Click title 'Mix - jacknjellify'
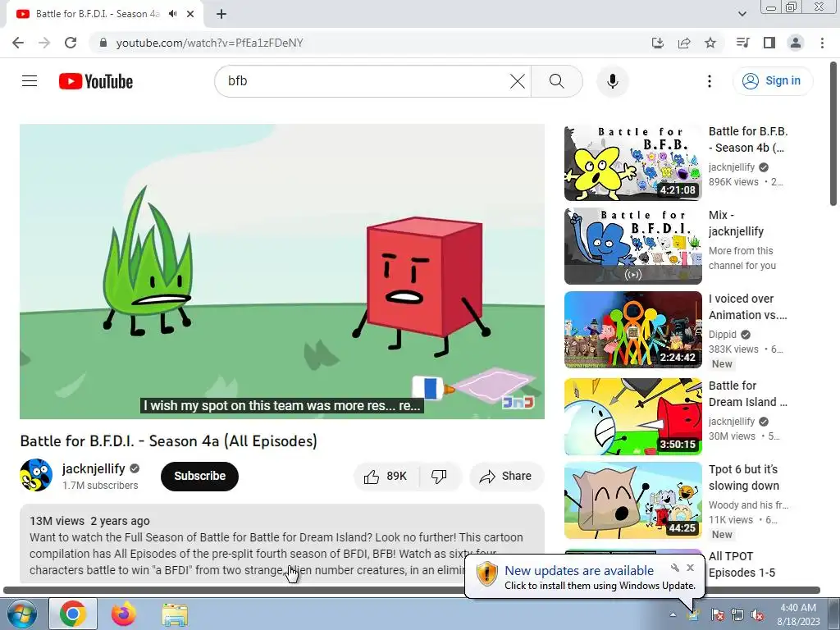Viewport: 840px width, 630px height. coord(736,223)
